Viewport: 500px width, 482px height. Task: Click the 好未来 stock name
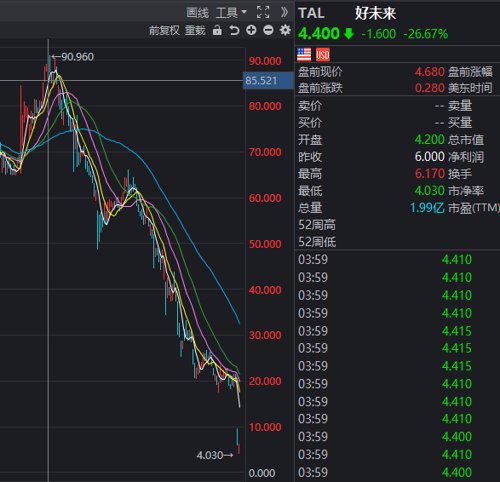coord(375,13)
